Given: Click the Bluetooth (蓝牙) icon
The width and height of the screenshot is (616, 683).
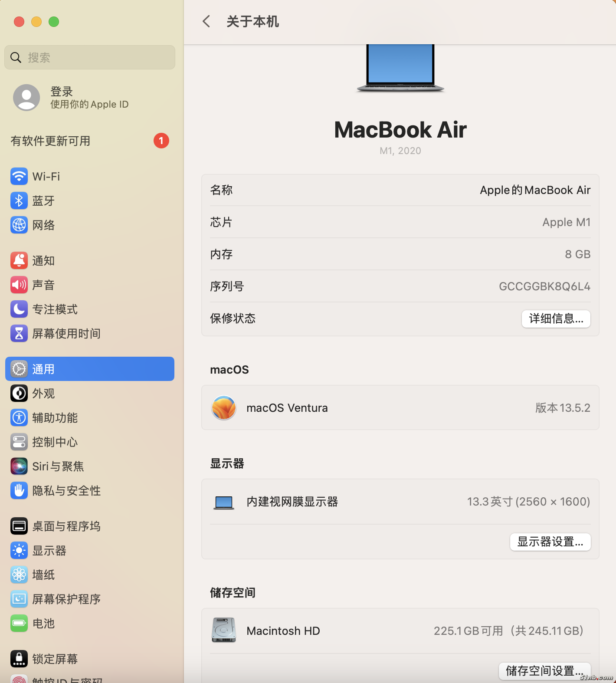Looking at the screenshot, I should (19, 200).
